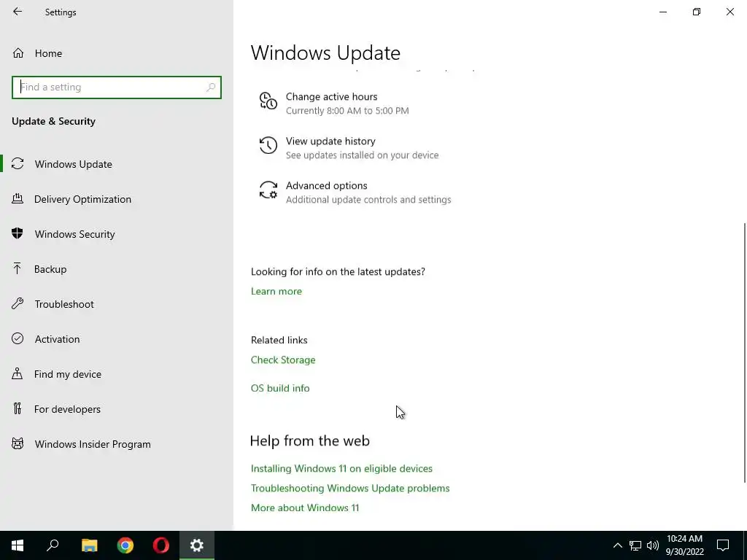The height and width of the screenshot is (560, 747).
Task: Click "Additional update controls and settings" text
Action: pyautogui.click(x=368, y=200)
